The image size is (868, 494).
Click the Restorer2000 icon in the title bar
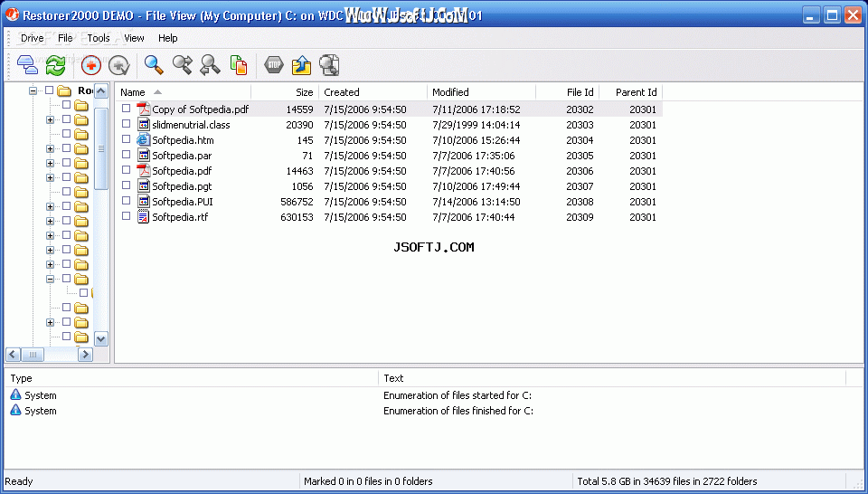(x=14, y=14)
